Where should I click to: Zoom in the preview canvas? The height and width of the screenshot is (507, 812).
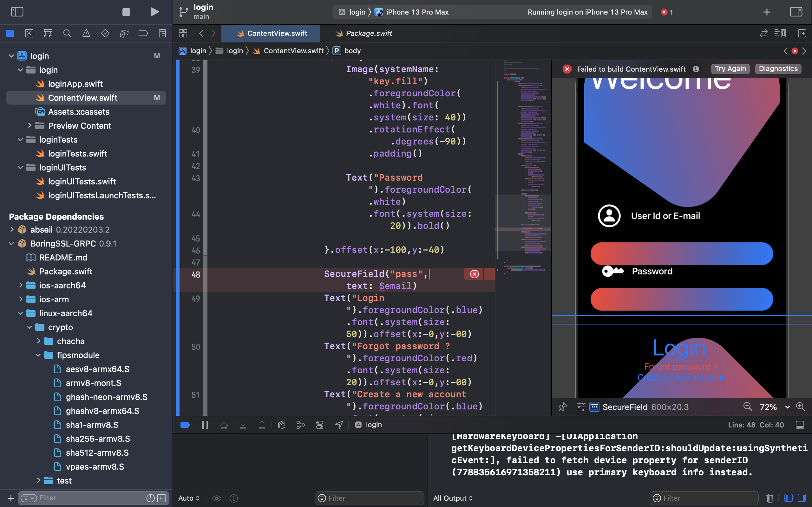pos(801,407)
